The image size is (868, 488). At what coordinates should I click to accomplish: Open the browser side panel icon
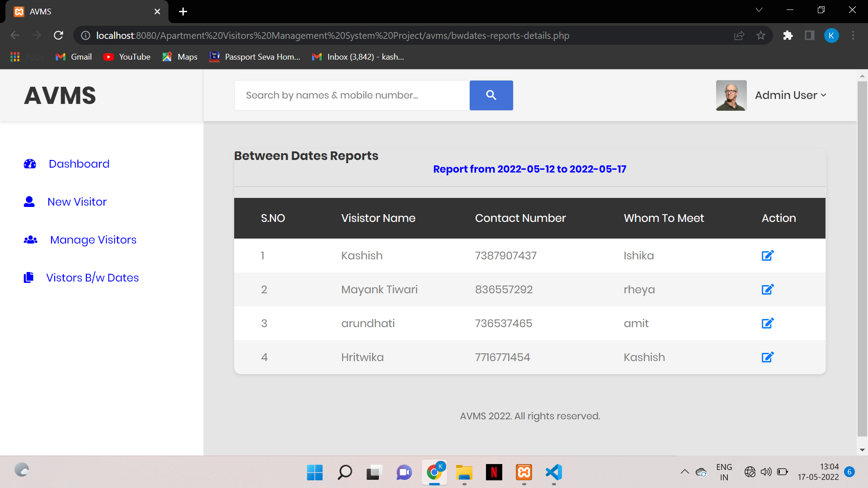coord(810,35)
